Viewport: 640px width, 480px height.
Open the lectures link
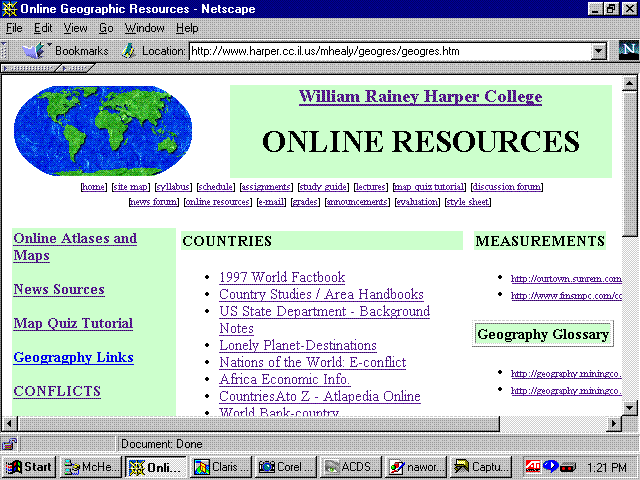pos(371,187)
